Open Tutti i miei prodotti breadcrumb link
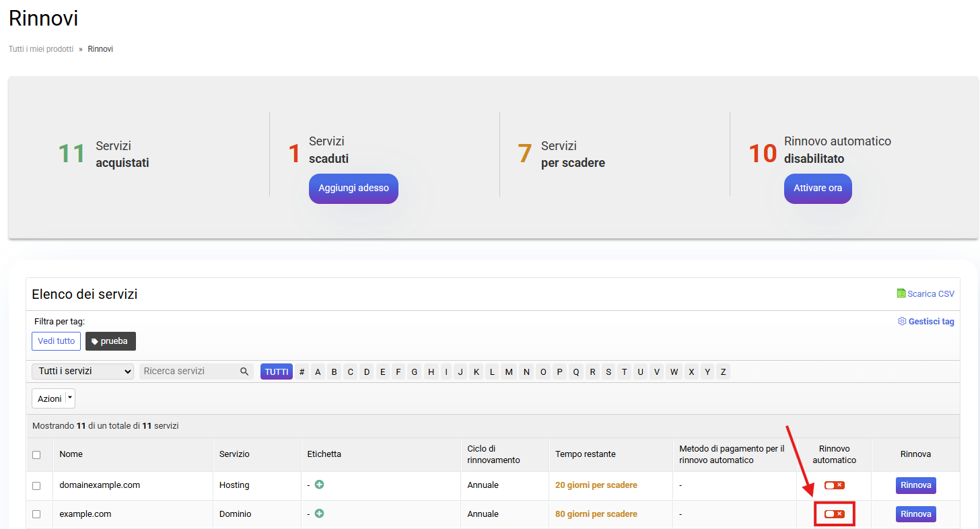Screen dimensions: 980x529 [x=41, y=49]
